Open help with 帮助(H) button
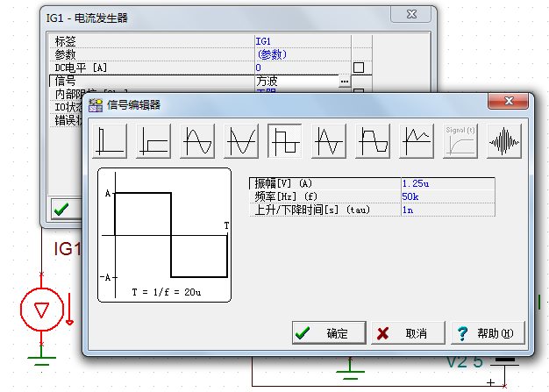The height and width of the screenshot is (392, 549). coord(488,333)
